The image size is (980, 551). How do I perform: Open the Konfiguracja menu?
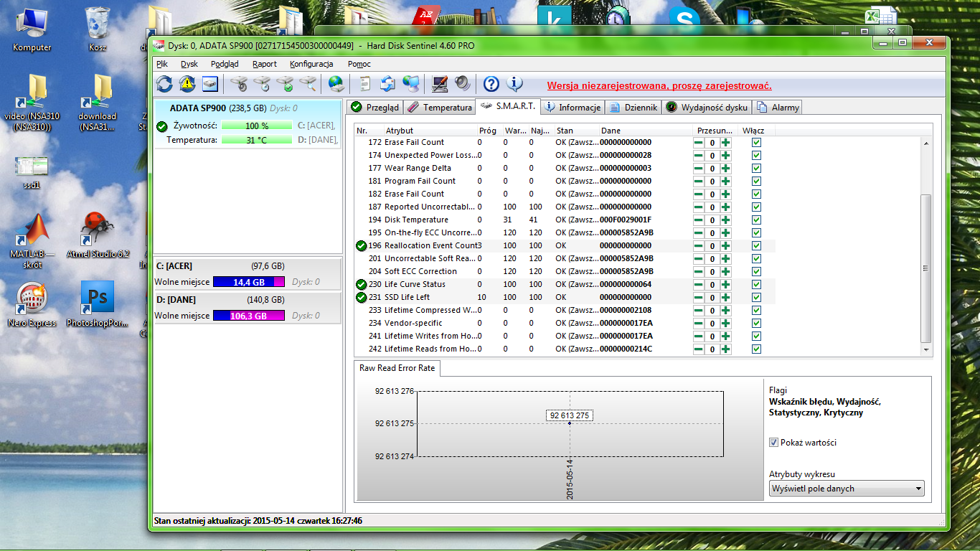(x=311, y=64)
